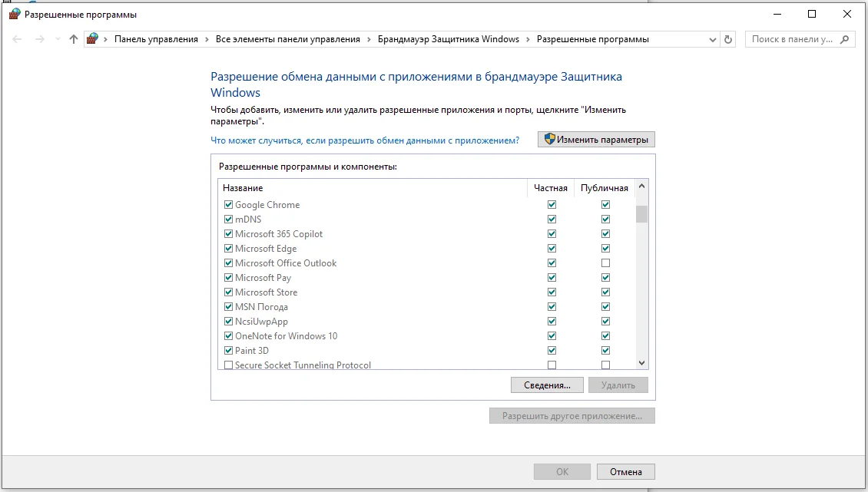
Task: Sort the list by the Название column header
Action: coord(243,188)
